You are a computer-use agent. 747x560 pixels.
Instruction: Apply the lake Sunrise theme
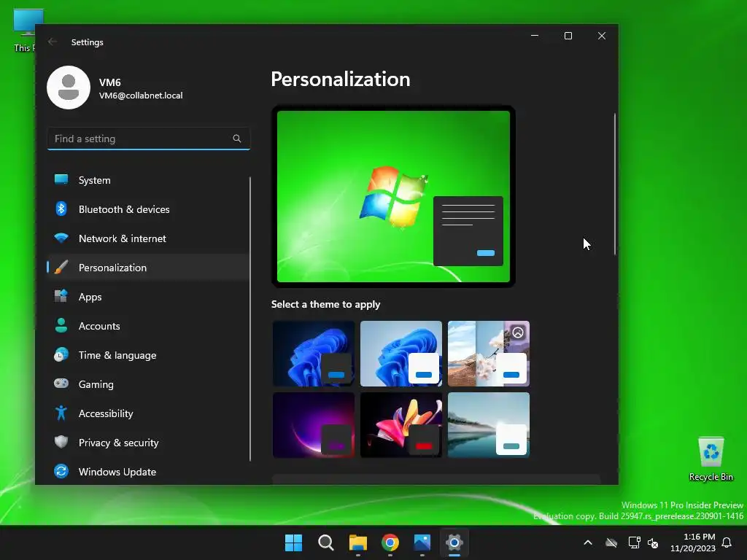click(489, 425)
